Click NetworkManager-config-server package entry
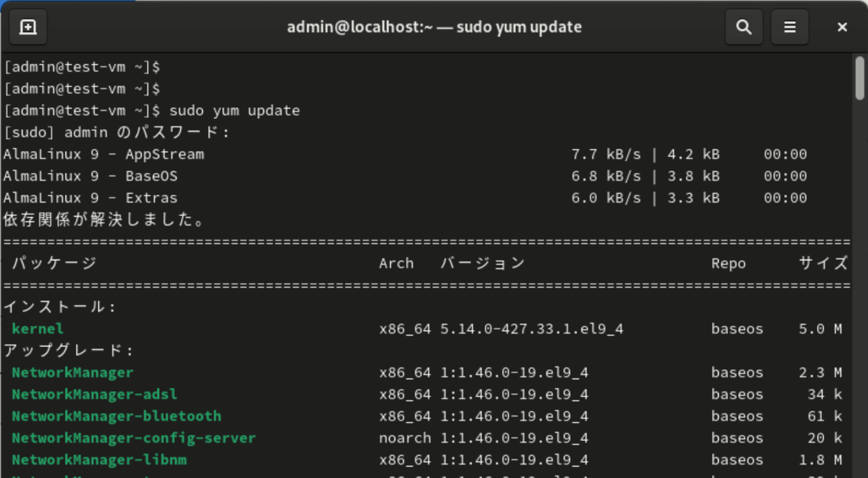Image resolution: width=868 pixels, height=478 pixels. coord(134,438)
